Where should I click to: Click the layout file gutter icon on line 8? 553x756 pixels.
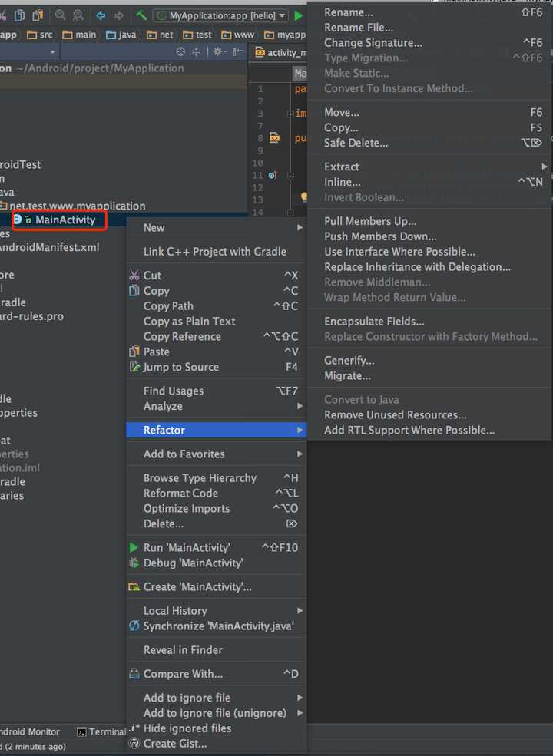pyautogui.click(x=274, y=138)
